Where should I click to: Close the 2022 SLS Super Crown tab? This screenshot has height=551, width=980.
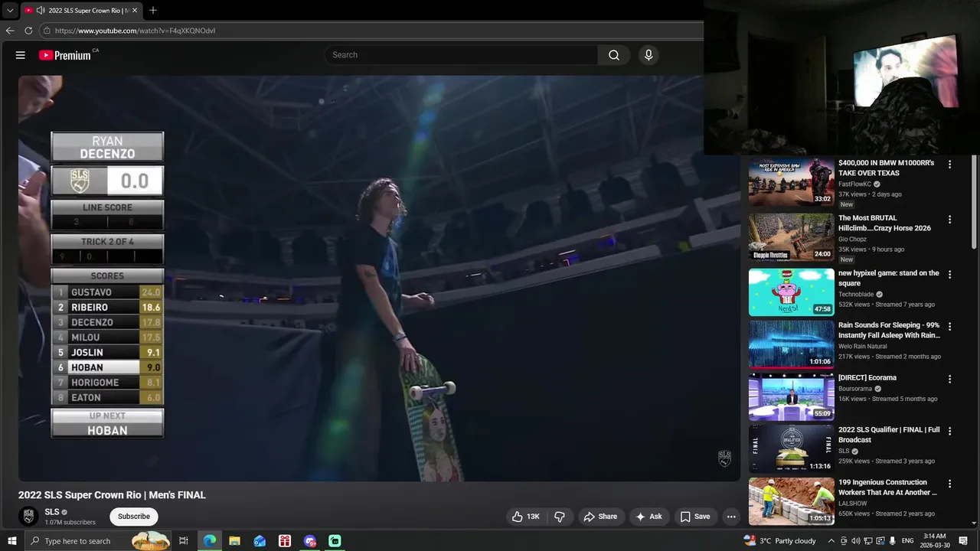pyautogui.click(x=135, y=11)
